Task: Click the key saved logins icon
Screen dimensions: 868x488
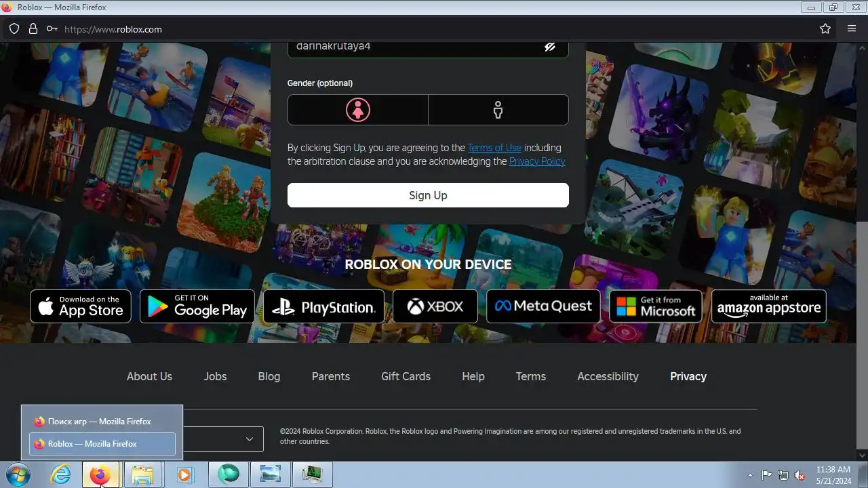Action: pos(52,29)
